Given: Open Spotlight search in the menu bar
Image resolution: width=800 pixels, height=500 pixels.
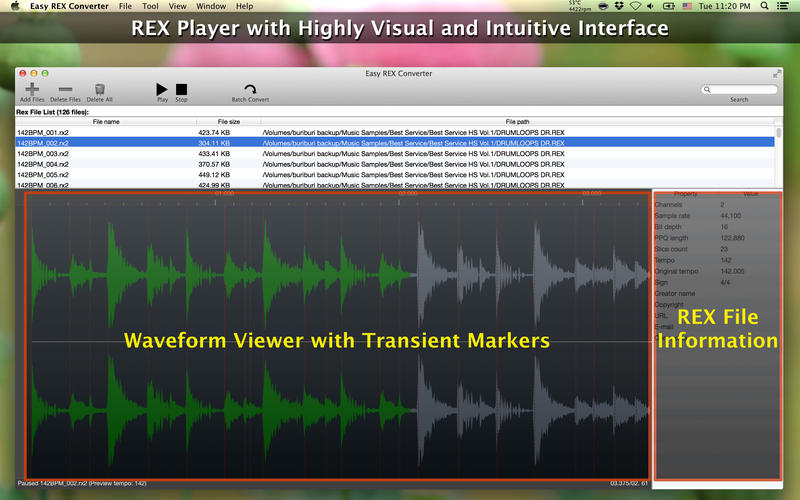Looking at the screenshot, I should [x=764, y=6].
